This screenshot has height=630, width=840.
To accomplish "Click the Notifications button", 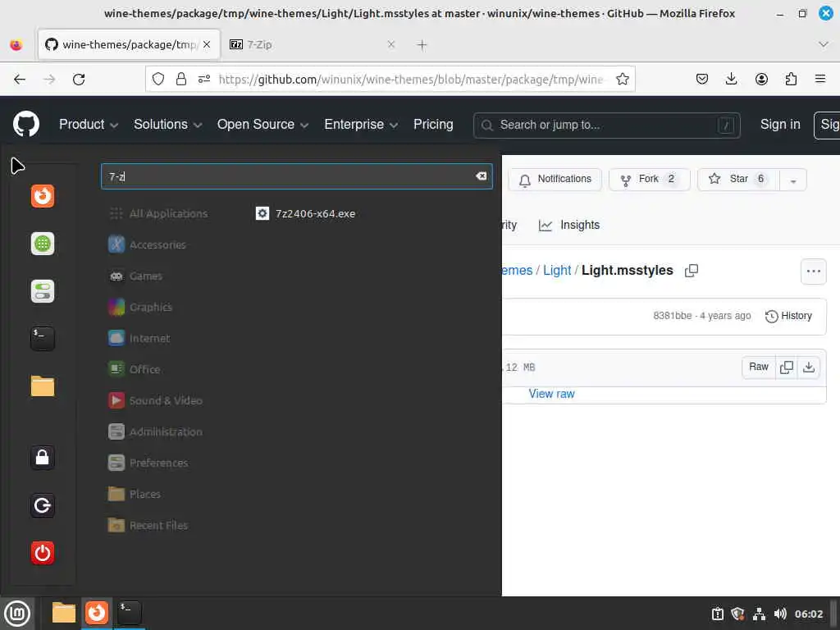I will pos(555,180).
